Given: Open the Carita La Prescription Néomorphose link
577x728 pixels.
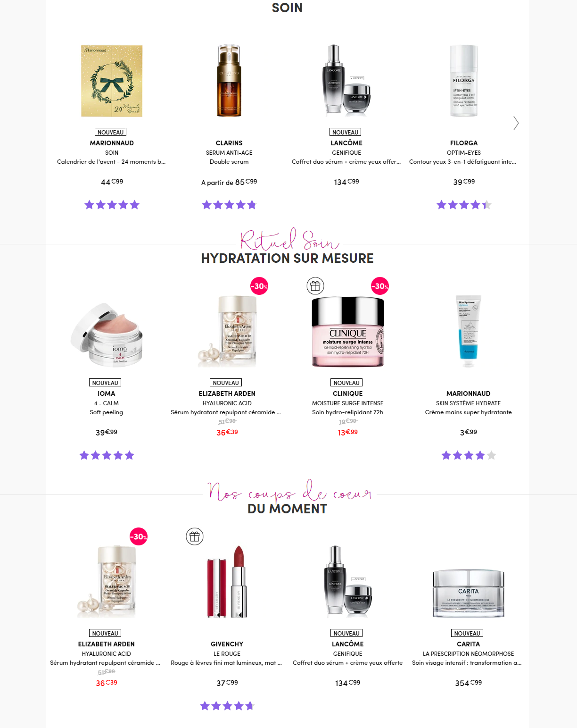Looking at the screenshot, I should tap(469, 654).
